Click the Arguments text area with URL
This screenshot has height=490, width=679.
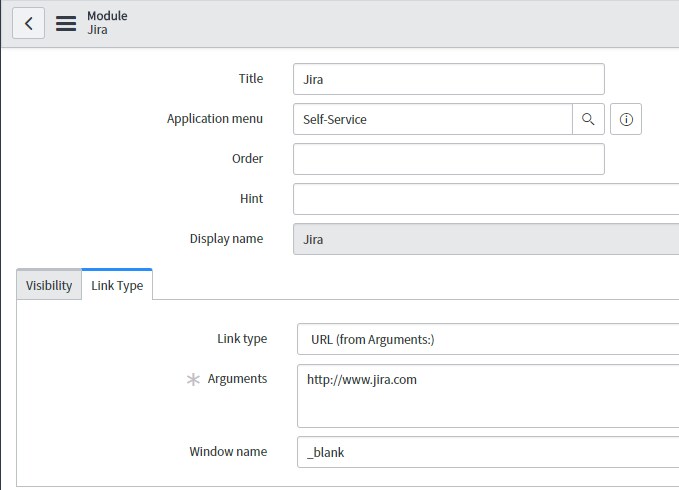click(488, 395)
